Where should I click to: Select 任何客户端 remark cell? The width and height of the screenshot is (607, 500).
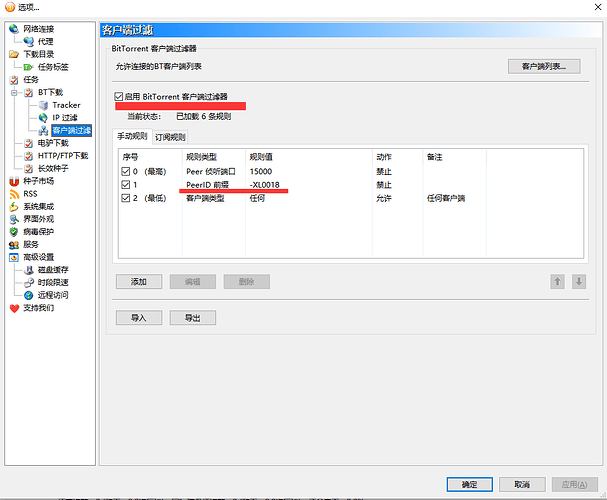(x=446, y=198)
